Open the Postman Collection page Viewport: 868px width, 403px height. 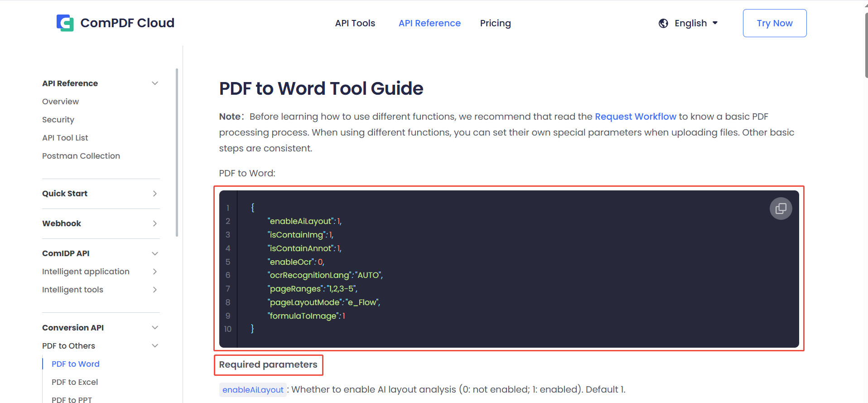pos(81,156)
